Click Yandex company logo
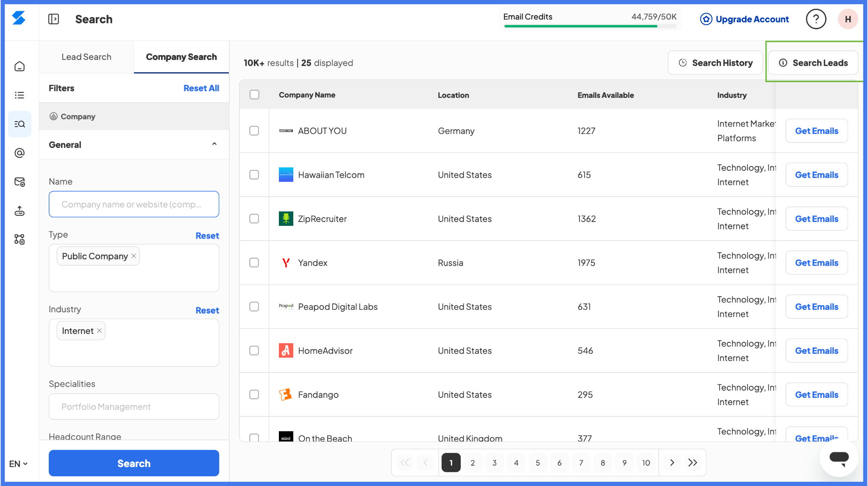Viewport: 868px width, 486px height. pyautogui.click(x=286, y=263)
